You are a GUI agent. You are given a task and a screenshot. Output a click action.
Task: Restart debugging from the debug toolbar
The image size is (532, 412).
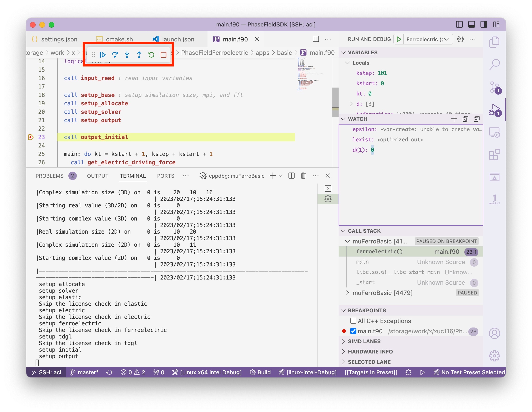pos(151,55)
